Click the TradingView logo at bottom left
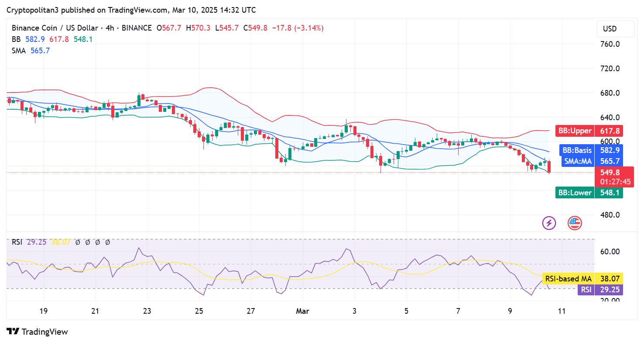The height and width of the screenshot is (343, 644). [38, 332]
